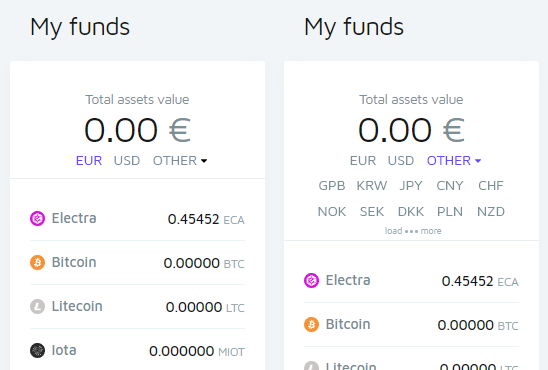The image size is (548, 370).
Task: Choose CHF from the currency list
Action: 491,186
